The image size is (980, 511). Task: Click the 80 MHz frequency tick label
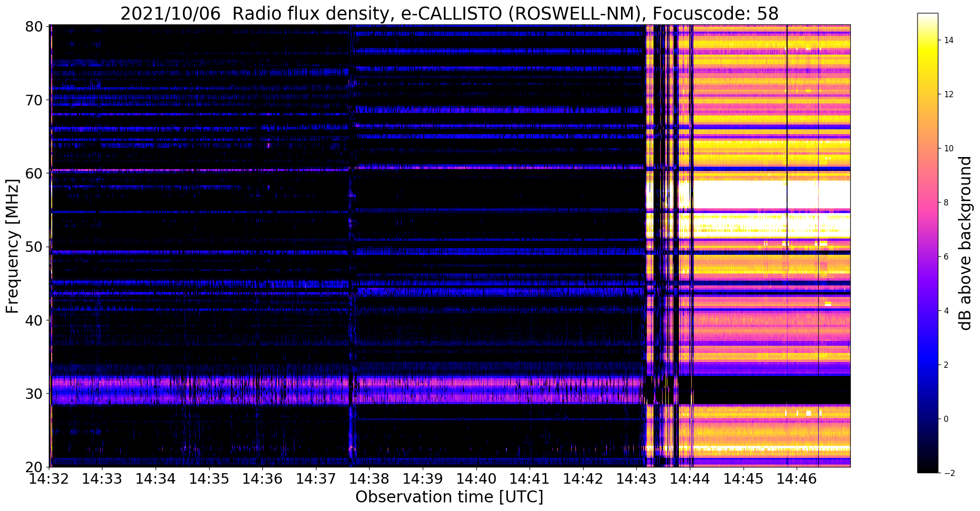coord(34,26)
